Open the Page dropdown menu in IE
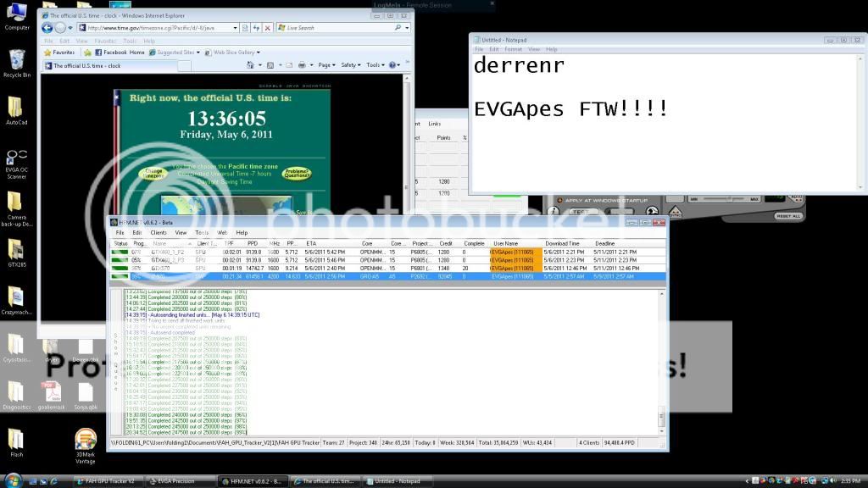This screenshot has height=488, width=868. pos(327,65)
